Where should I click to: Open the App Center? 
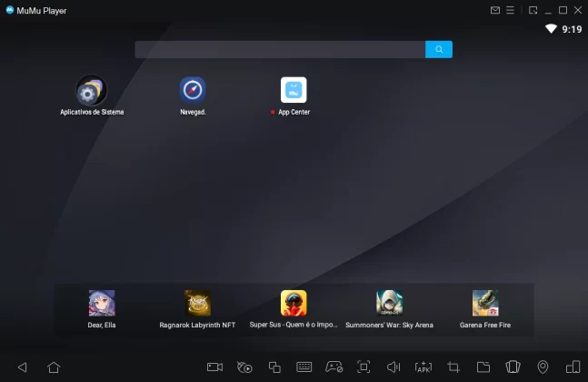pyautogui.click(x=294, y=91)
